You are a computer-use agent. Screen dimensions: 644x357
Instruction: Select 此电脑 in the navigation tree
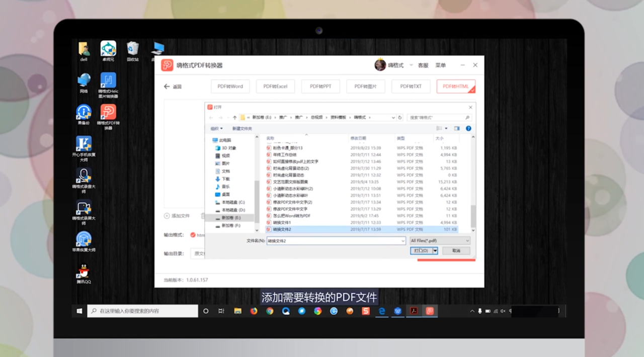pyautogui.click(x=221, y=140)
